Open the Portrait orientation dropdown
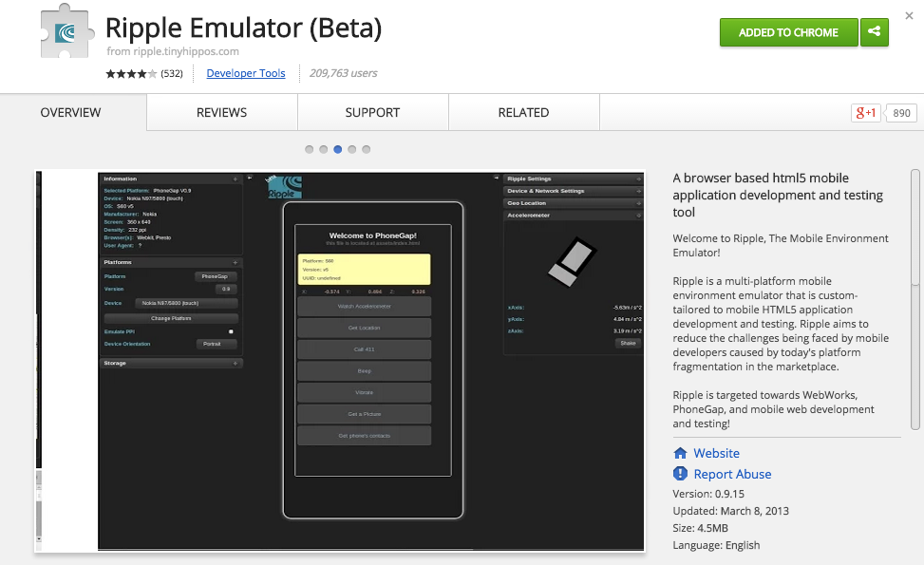 217,344
